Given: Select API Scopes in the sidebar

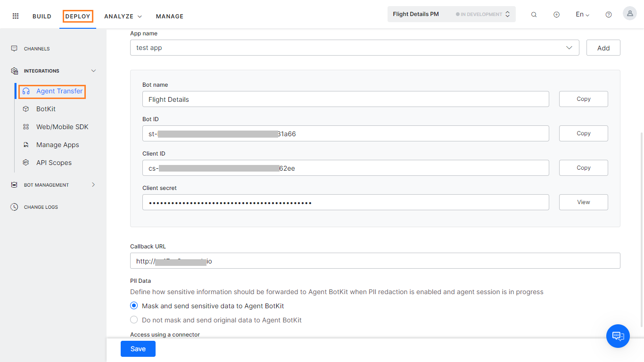Looking at the screenshot, I should pyautogui.click(x=54, y=162).
